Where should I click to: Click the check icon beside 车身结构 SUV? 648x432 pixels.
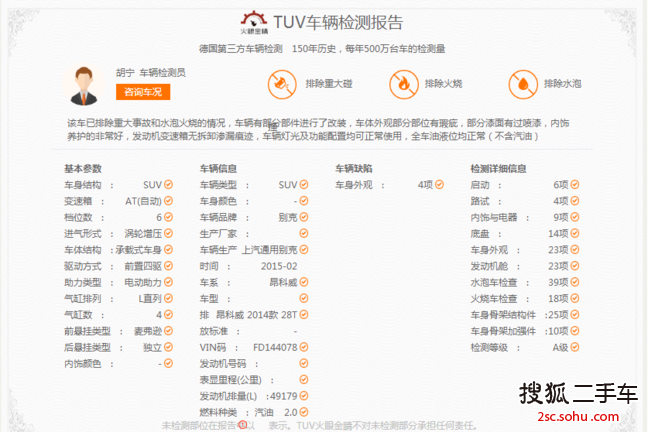point(168,184)
